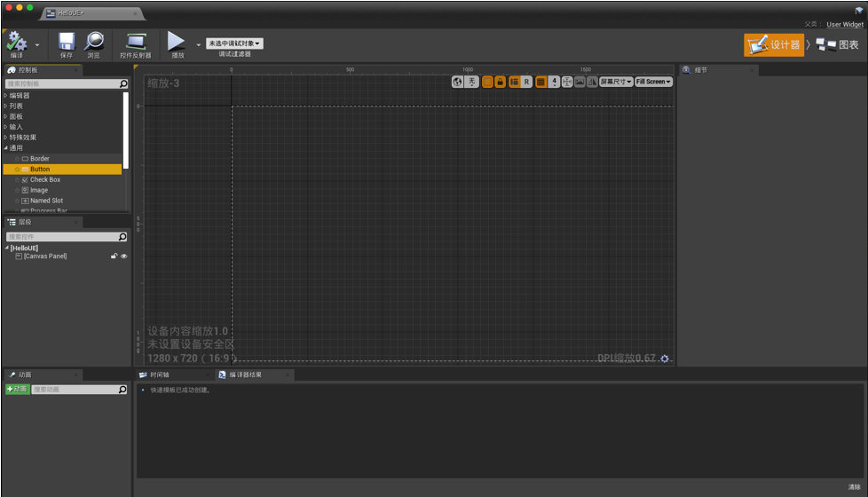Switch to the 编译器结果 compiler results tab
Image resolution: width=868 pixels, height=497 pixels.
point(255,375)
